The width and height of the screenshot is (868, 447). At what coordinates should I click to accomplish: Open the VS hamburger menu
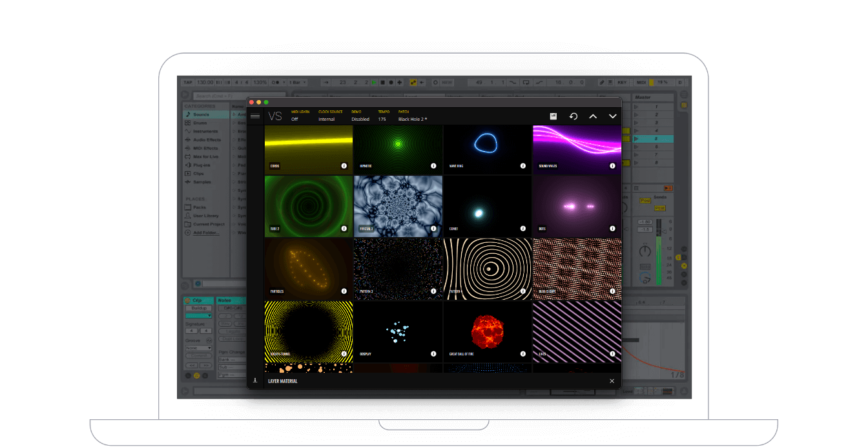(255, 116)
